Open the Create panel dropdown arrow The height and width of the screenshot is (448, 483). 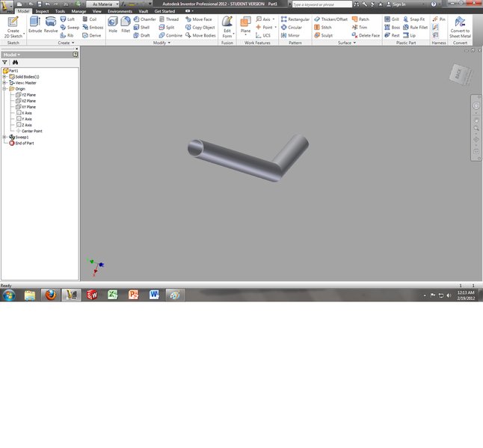73,43
